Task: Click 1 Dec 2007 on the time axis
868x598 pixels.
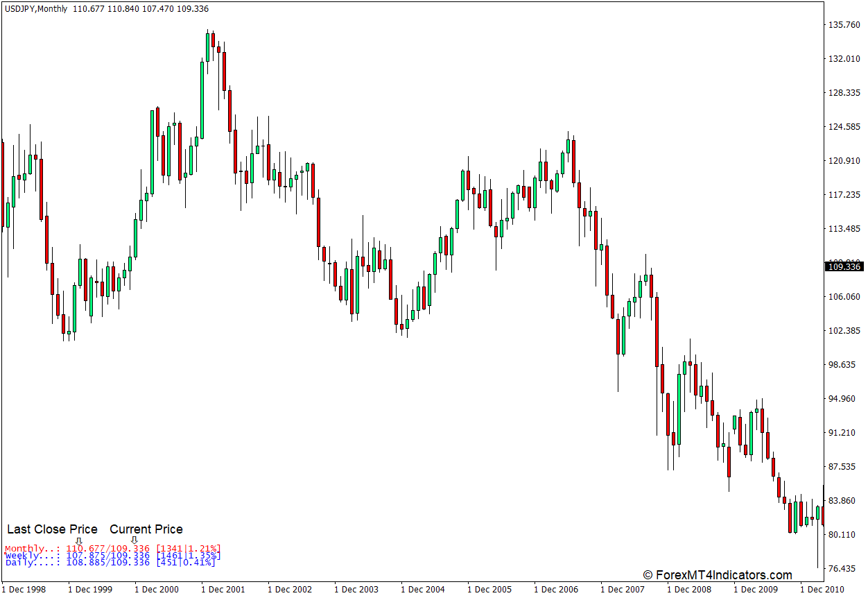Action: pos(622,590)
